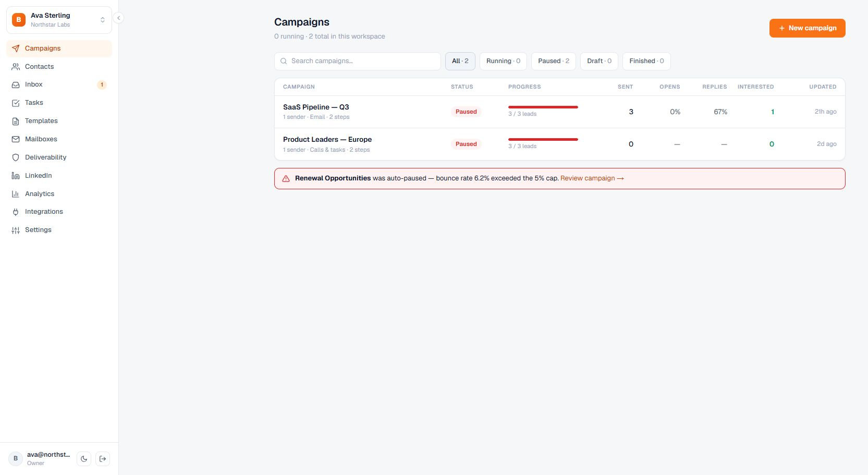Select the Running filter tab

click(x=503, y=61)
